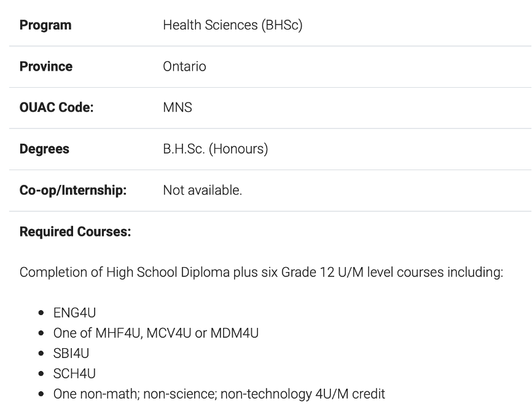Click the Degrees label
The height and width of the screenshot is (409, 532).
(x=44, y=149)
